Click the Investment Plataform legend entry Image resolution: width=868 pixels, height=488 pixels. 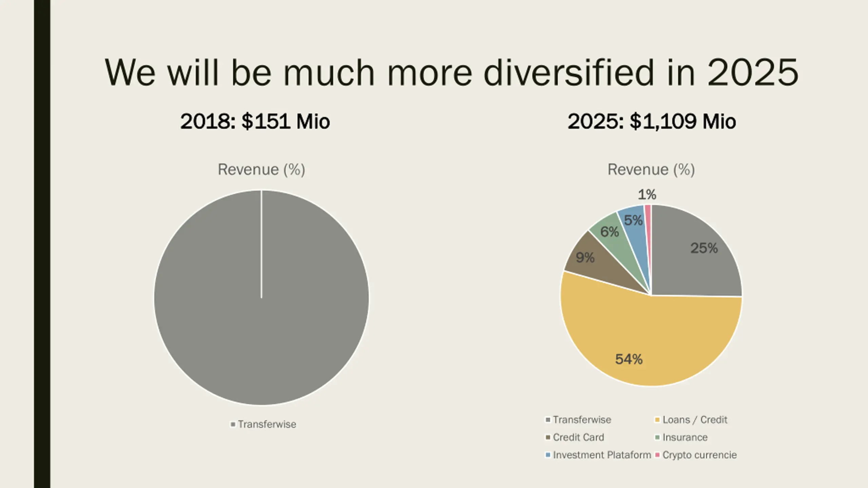tap(601, 455)
